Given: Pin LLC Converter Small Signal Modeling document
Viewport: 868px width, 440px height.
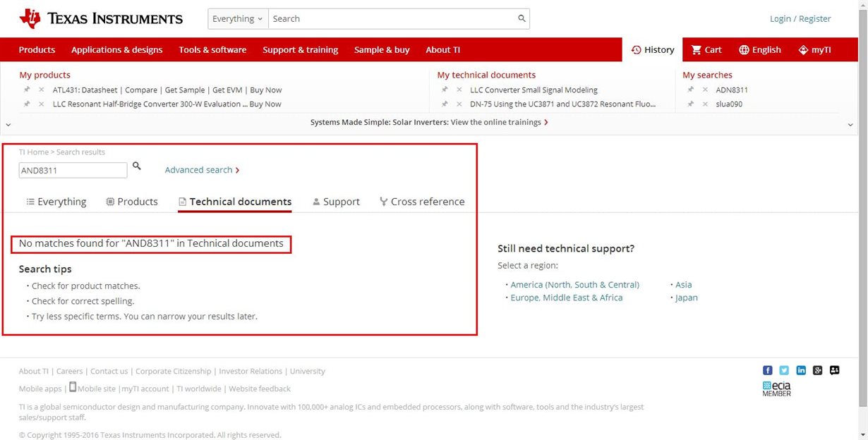Looking at the screenshot, I should pyautogui.click(x=445, y=90).
